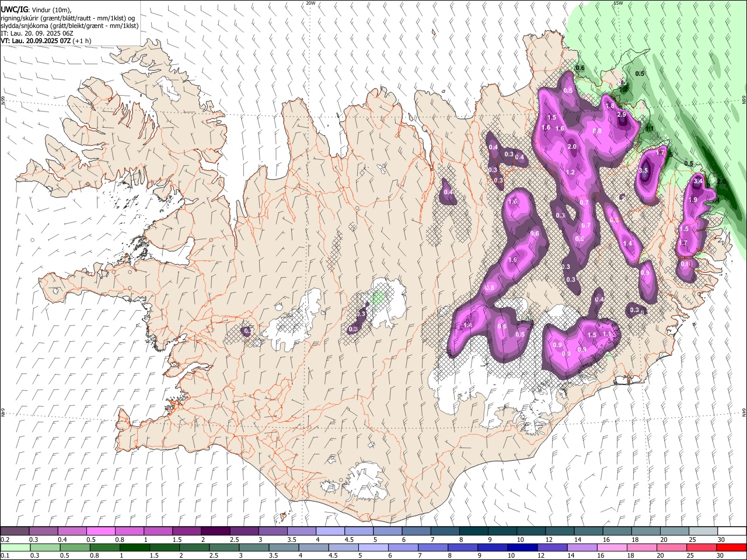The width and height of the screenshot is (747, 560).
Task: Click the dark purple snow legend swatch labeled 0.2
Action: pos(15,531)
